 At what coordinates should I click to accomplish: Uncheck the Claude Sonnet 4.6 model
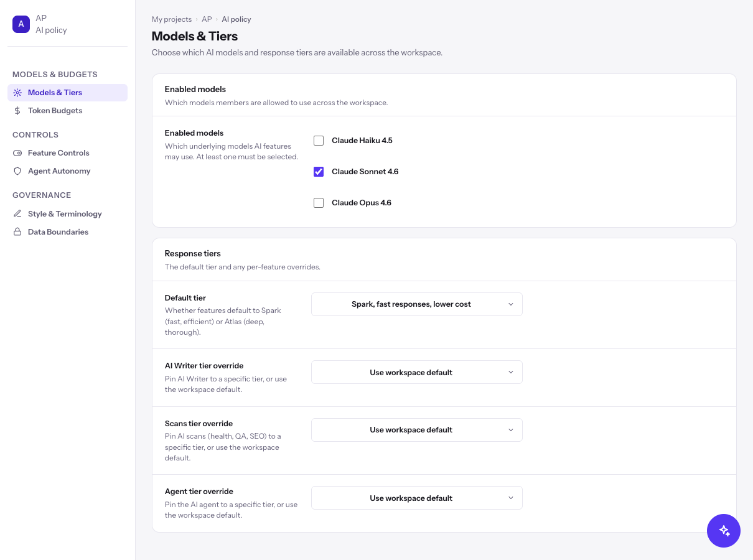(x=319, y=172)
